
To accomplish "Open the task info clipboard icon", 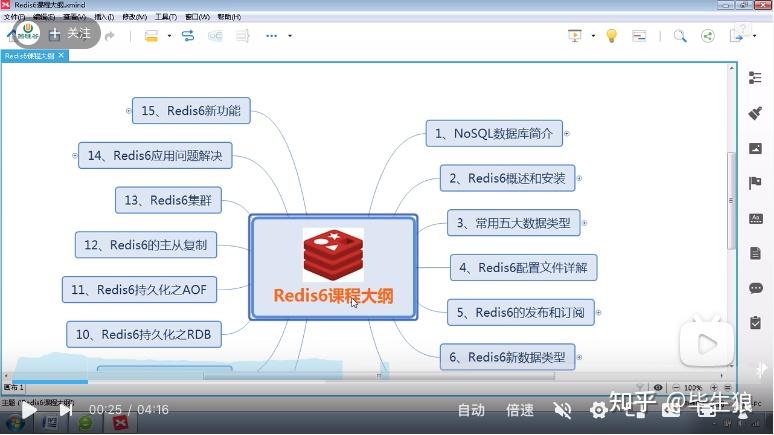I will [x=756, y=322].
